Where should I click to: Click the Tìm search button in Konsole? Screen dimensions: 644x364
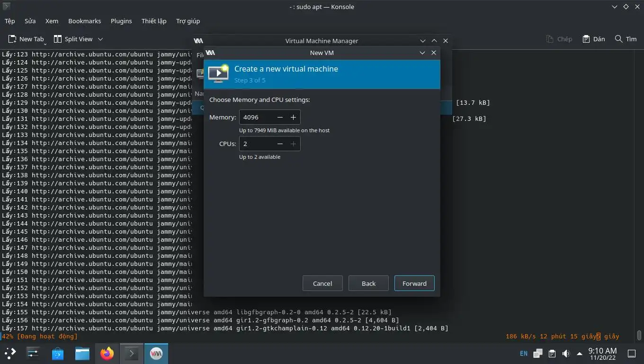[626, 39]
